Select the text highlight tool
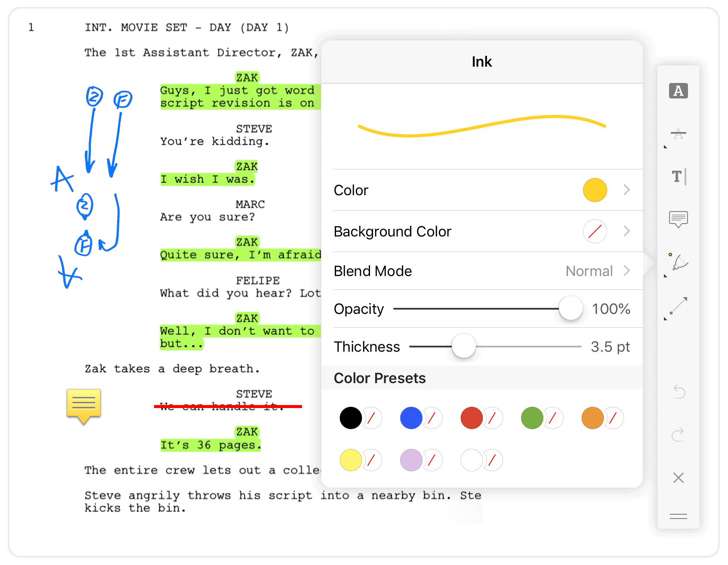 coord(678,91)
